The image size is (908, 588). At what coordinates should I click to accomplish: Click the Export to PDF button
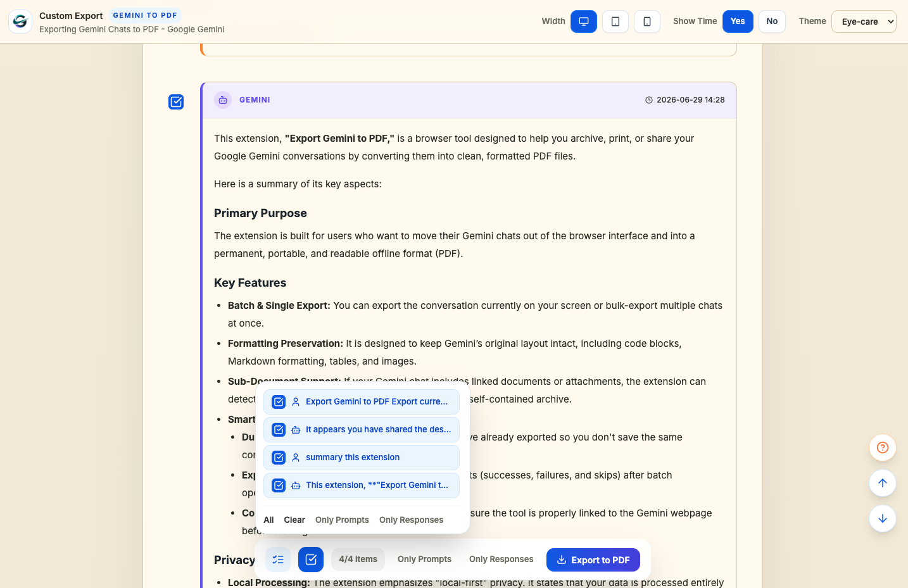coord(593,560)
